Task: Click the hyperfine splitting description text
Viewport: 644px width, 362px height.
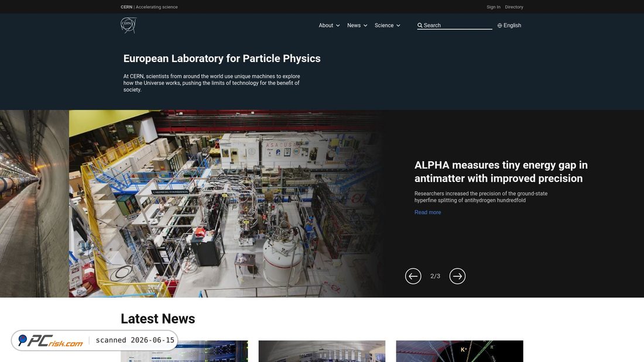Action: coord(481,197)
